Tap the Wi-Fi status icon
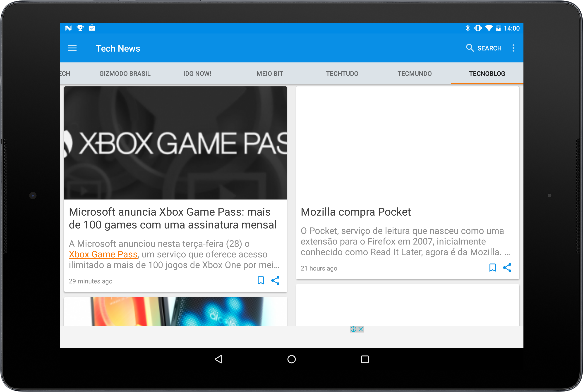Viewport: 583px width, 392px height. [489, 28]
